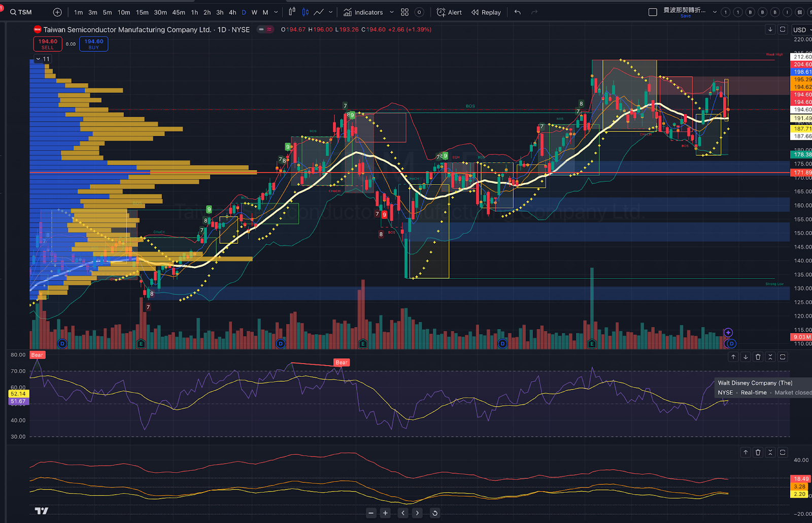Screen dimensions: 812x523
Task: Toggle the legend indicator visibility pill
Action: (x=265, y=29)
